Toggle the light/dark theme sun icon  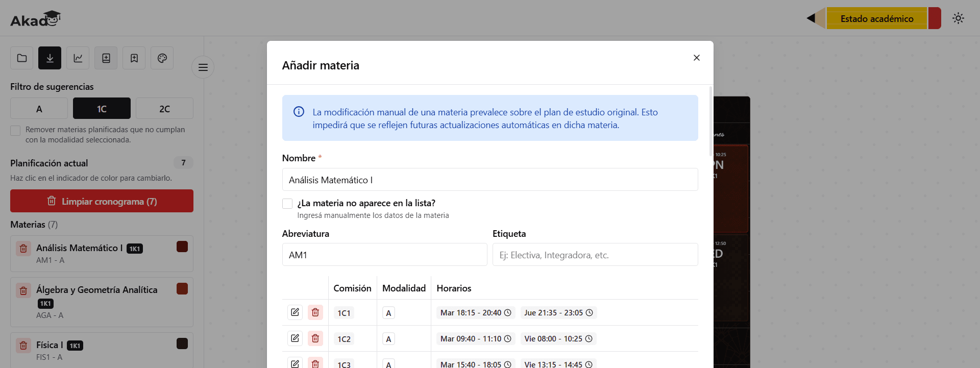(x=958, y=18)
